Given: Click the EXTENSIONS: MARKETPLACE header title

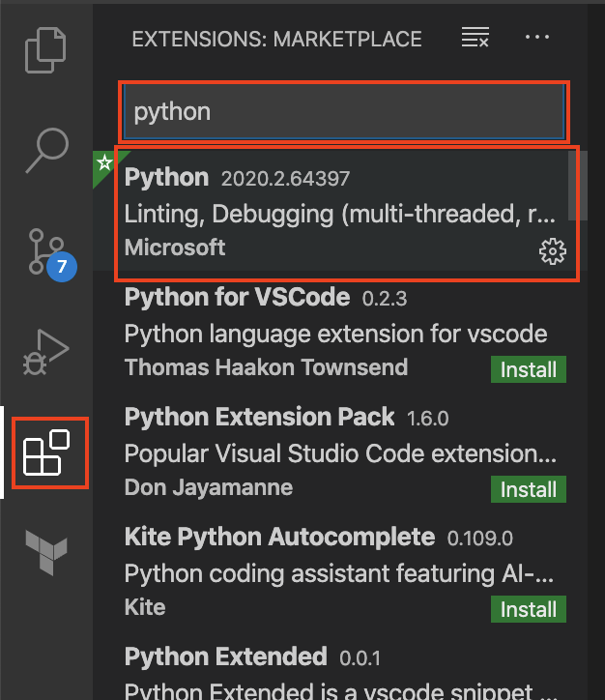Looking at the screenshot, I should [x=276, y=40].
